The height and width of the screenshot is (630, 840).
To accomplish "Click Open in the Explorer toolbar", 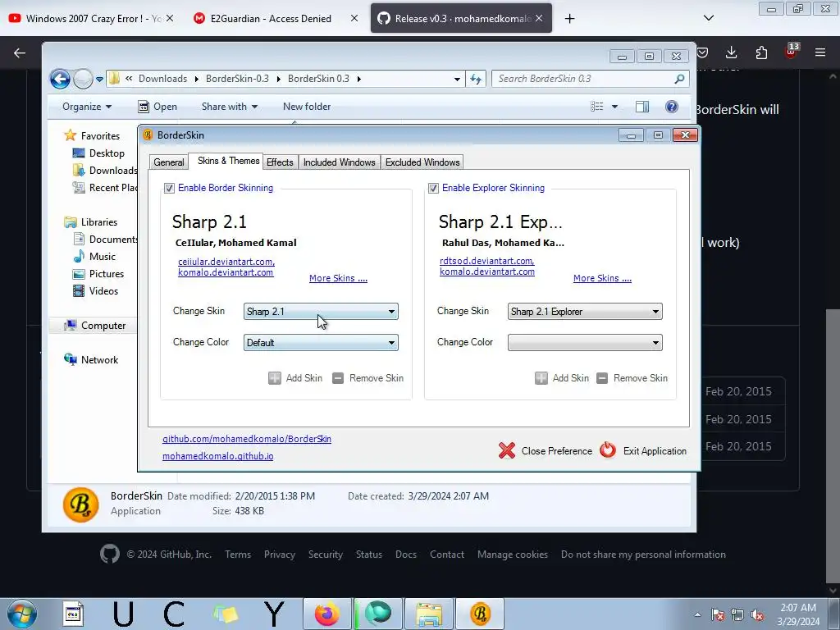I will 157,107.
